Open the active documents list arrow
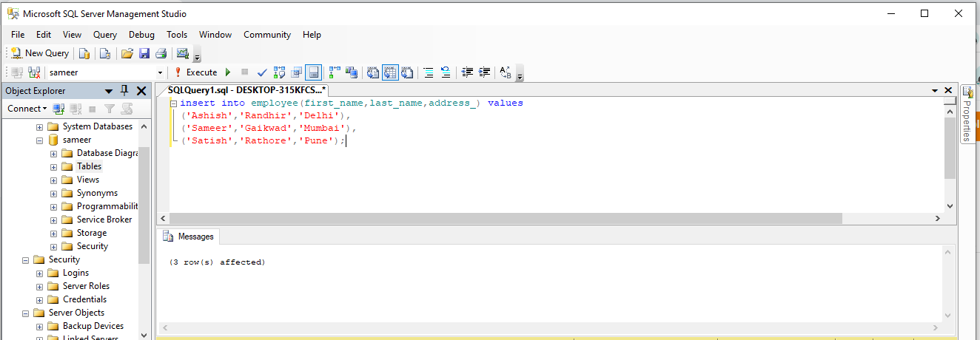 click(936, 90)
